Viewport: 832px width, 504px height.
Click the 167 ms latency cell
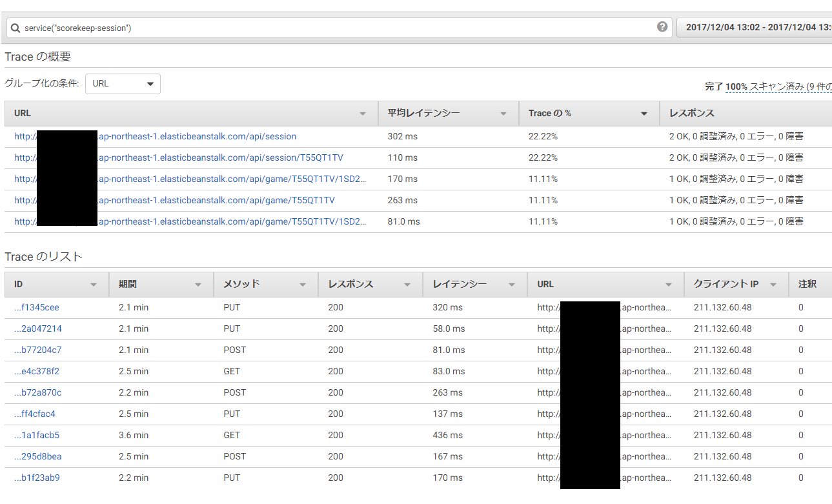447,456
